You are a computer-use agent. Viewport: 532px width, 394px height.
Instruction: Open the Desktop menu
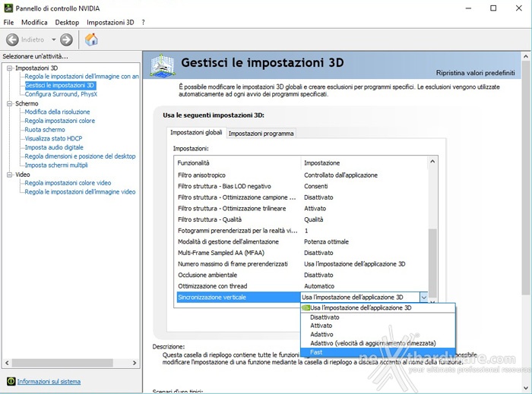(67, 22)
